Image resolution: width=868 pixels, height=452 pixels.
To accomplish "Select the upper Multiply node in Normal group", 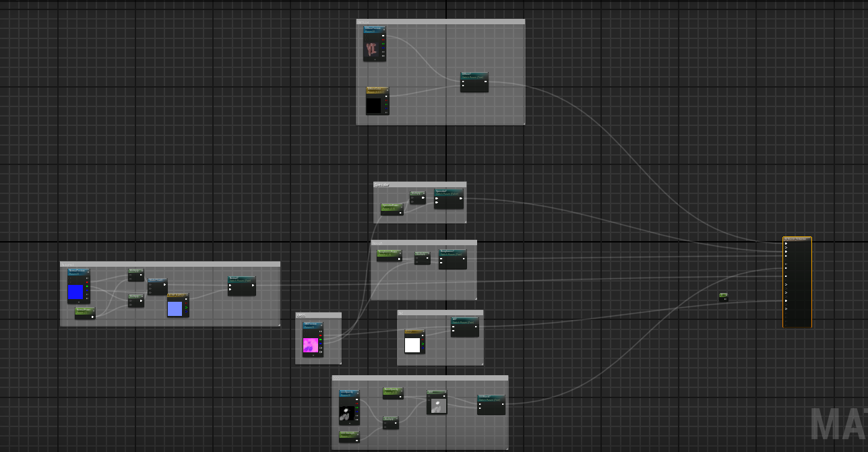I will click(x=136, y=275).
